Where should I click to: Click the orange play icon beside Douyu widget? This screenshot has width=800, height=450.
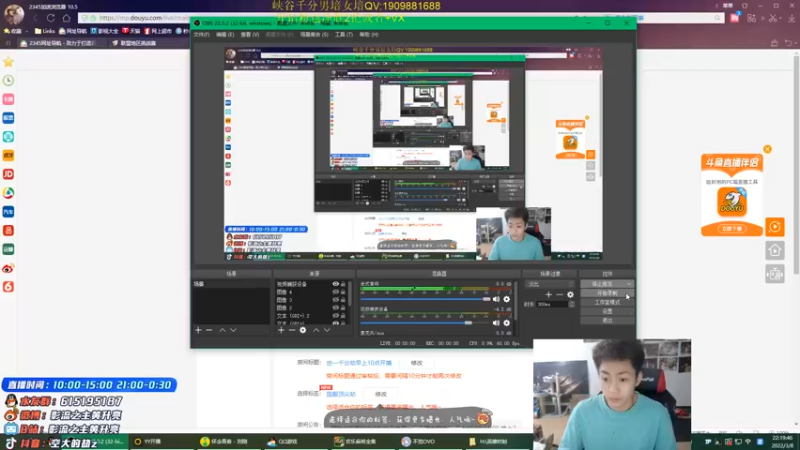point(774,227)
